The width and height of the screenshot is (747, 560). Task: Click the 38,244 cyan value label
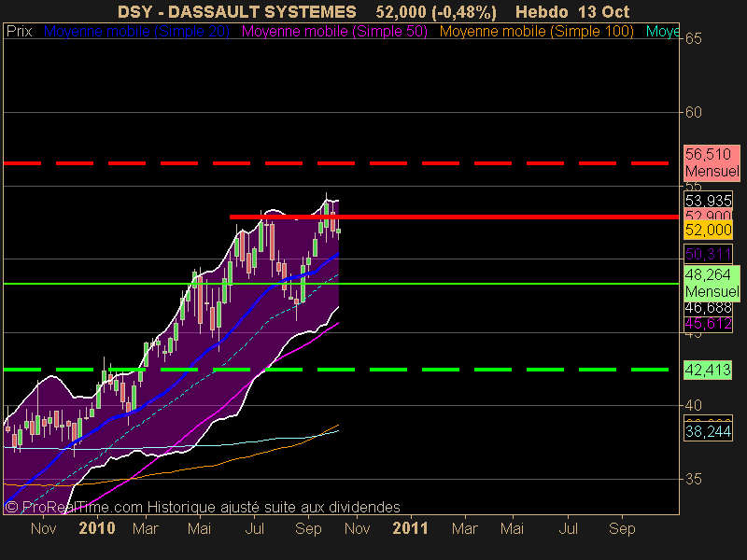[x=709, y=431]
